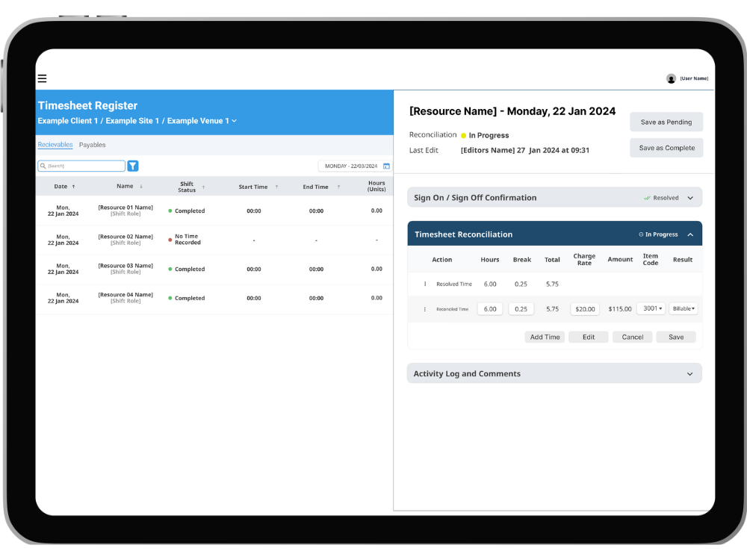747x560 pixels.
Task: Open the kebab menu on the Resolved Time row
Action: 424,284
